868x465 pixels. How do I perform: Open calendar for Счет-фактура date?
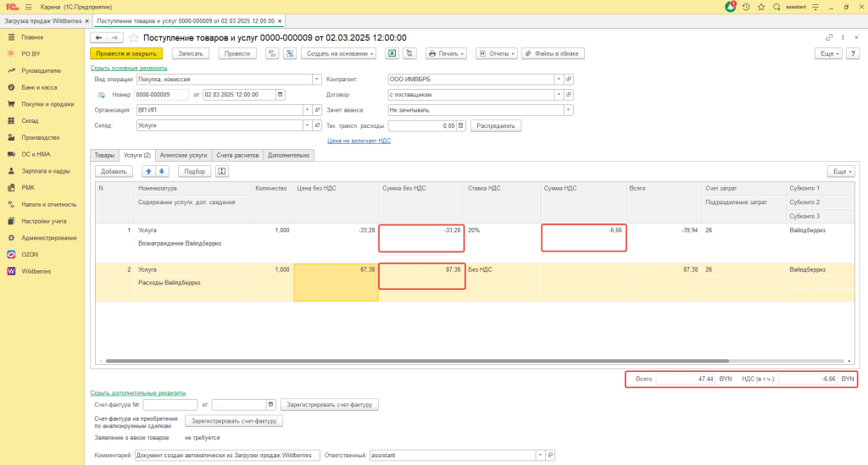click(x=270, y=405)
